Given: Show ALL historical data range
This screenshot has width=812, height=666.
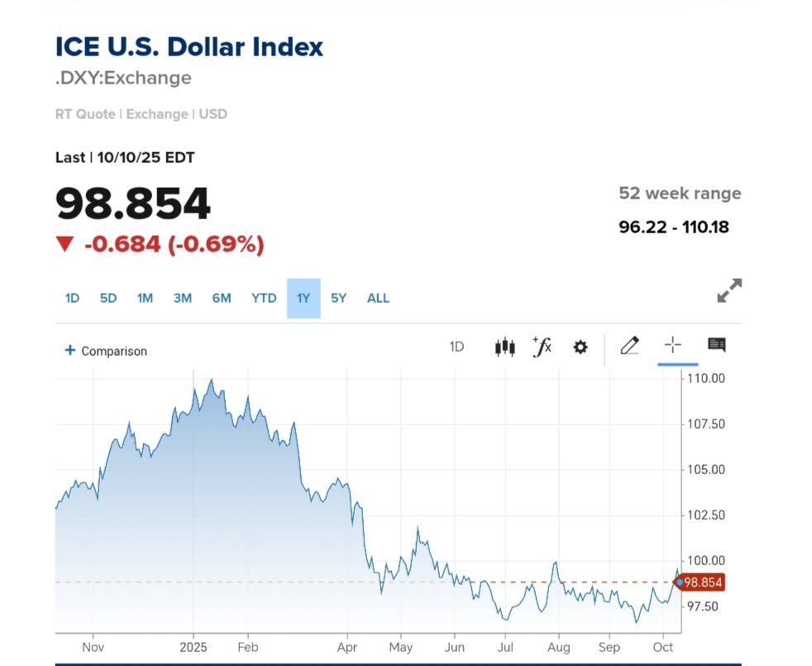Looking at the screenshot, I should click(x=378, y=298).
